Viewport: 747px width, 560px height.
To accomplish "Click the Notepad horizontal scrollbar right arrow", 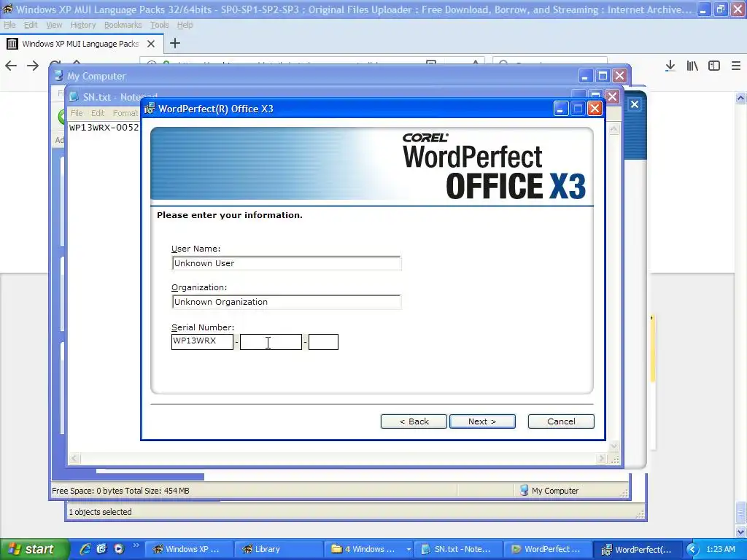I will 601,459.
